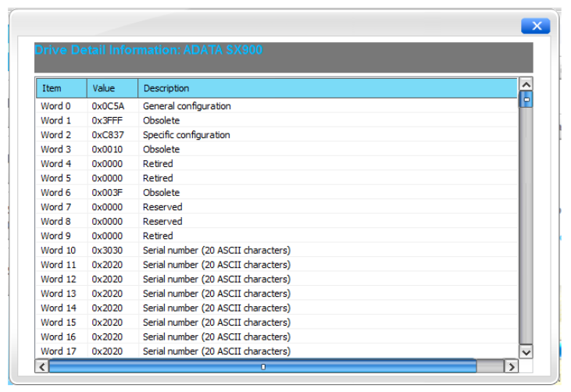Screen dimensions: 571x392
Task: Click Serial number description in Word 12 row
Action: click(216, 280)
